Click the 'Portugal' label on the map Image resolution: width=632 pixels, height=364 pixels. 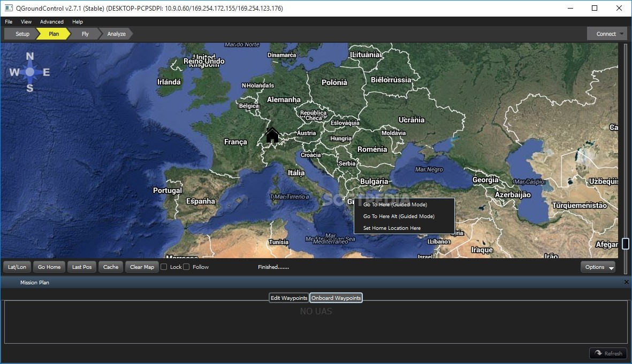tap(167, 190)
